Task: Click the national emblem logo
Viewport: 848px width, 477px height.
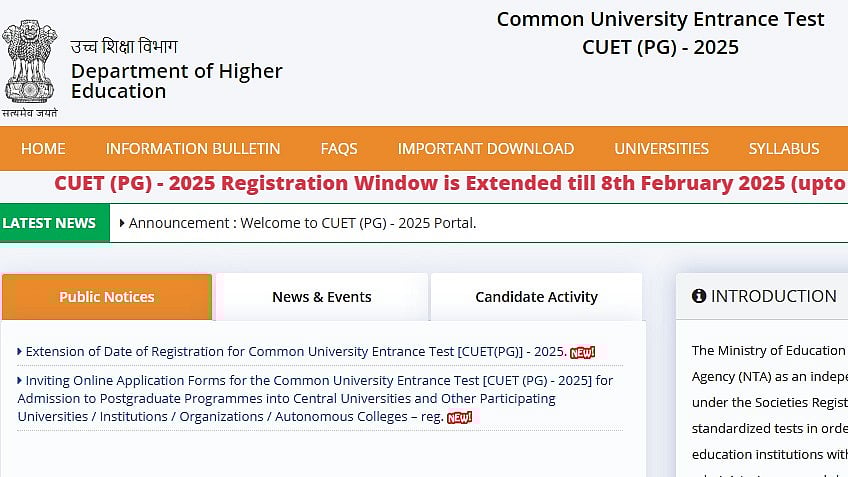Action: pyautogui.click(x=30, y=62)
